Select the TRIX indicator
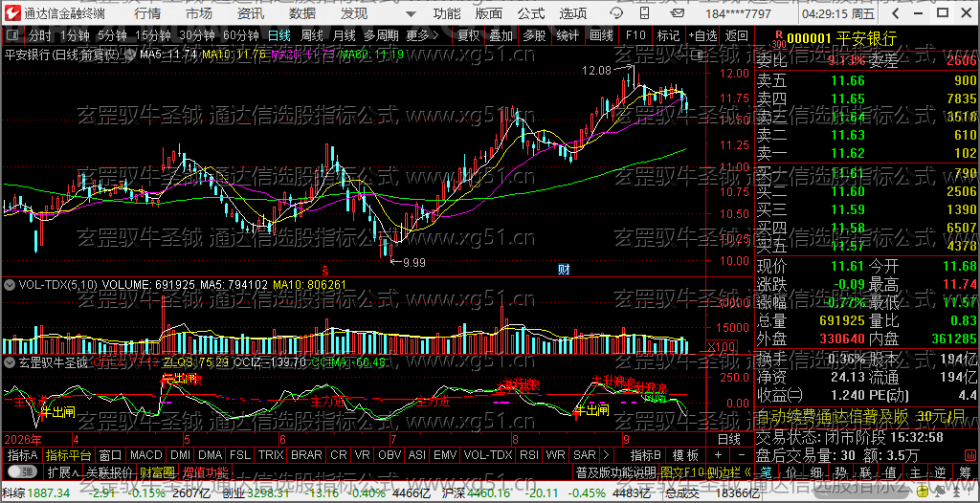Viewport: 980px width, 503px height. click(x=271, y=455)
